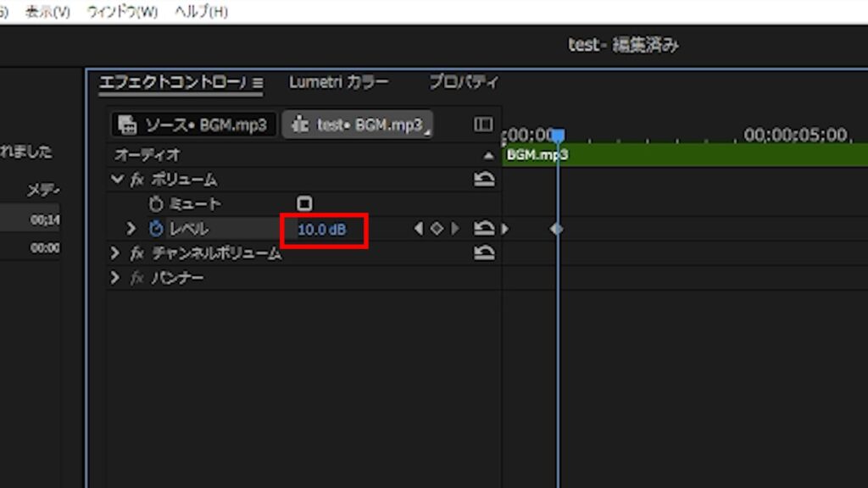Viewport: 868px width, 488px height.
Task: Enable the Mute checkbox
Action: click(x=304, y=203)
